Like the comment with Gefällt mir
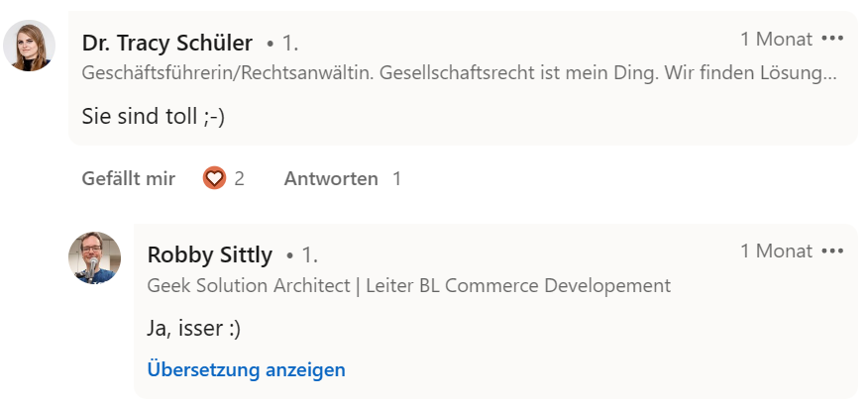 [129, 178]
